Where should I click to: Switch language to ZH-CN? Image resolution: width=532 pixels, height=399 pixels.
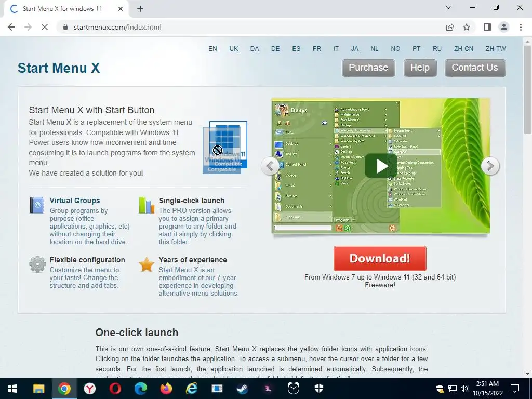pyautogui.click(x=463, y=48)
